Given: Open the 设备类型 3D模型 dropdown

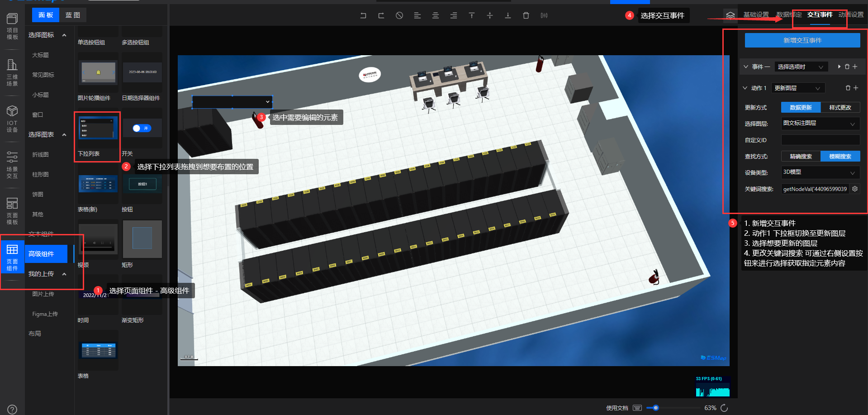Looking at the screenshot, I should [820, 172].
